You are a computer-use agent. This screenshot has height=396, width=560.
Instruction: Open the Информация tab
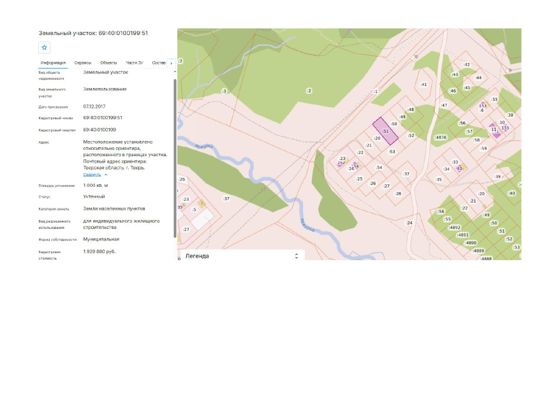(x=53, y=63)
